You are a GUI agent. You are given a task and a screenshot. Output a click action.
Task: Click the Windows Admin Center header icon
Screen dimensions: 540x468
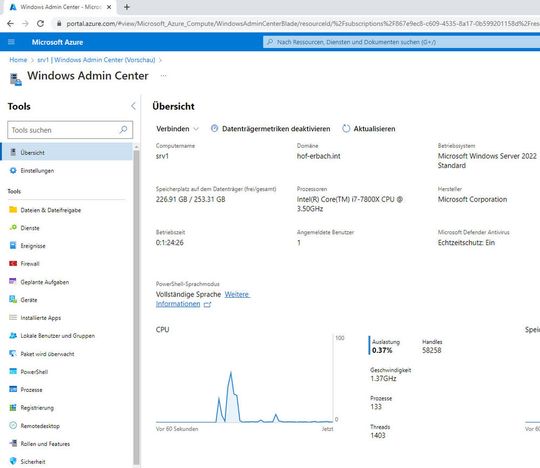[x=15, y=79]
